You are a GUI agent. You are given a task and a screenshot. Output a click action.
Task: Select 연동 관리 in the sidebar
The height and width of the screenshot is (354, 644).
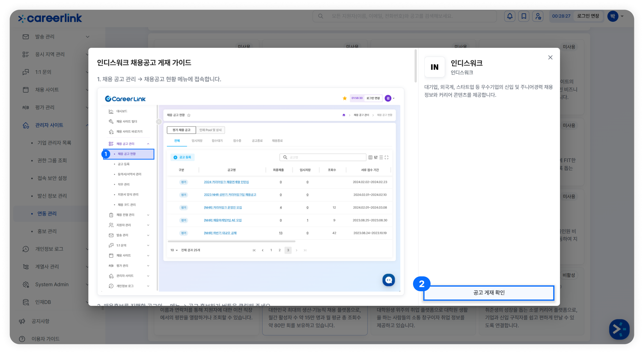pyautogui.click(x=47, y=213)
